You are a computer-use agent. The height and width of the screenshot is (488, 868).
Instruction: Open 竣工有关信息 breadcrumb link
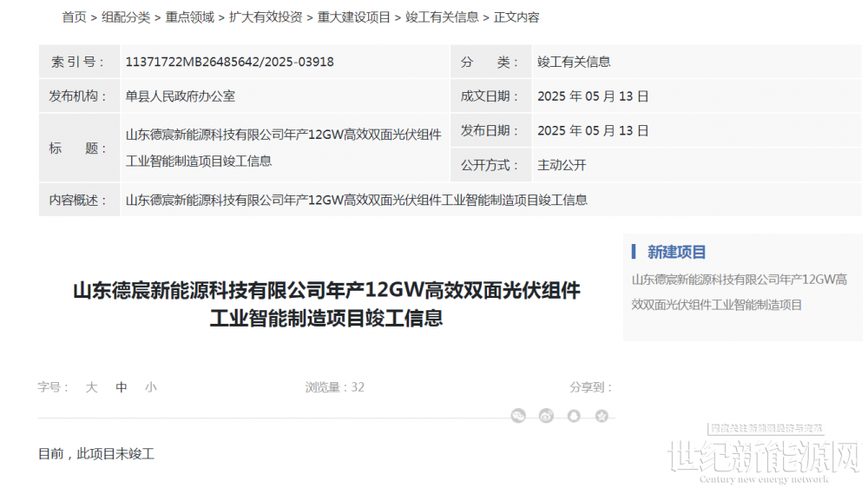click(x=442, y=17)
